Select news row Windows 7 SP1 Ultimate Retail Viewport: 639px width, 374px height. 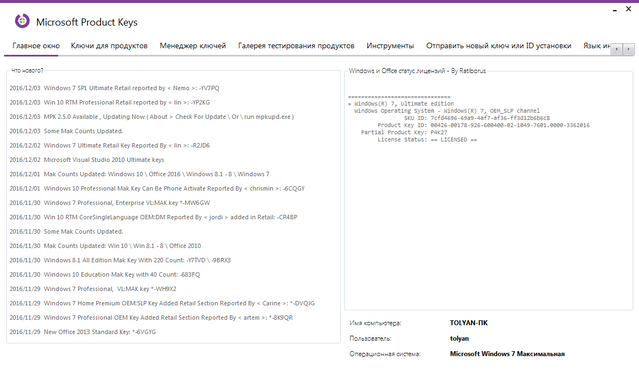click(115, 88)
